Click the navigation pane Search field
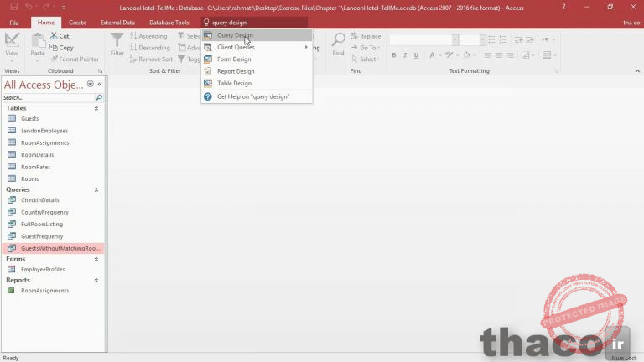The height and width of the screenshot is (362, 644). coord(49,97)
